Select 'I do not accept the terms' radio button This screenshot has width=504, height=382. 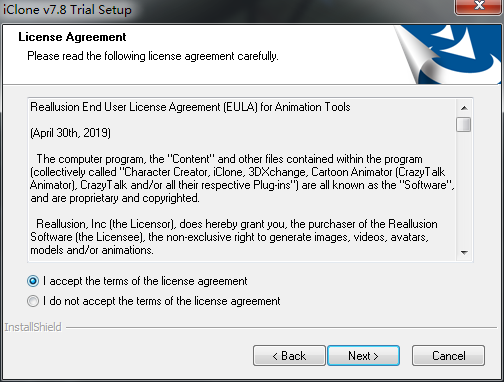pos(33,301)
